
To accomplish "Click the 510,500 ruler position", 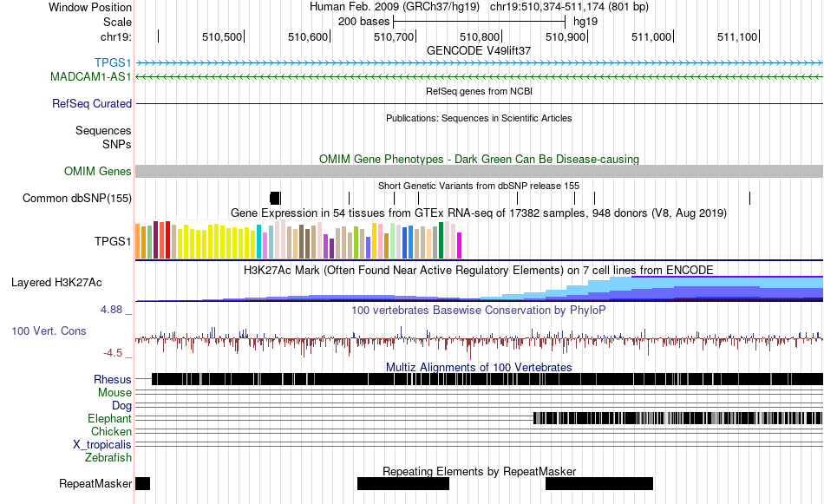I will 222,36.
